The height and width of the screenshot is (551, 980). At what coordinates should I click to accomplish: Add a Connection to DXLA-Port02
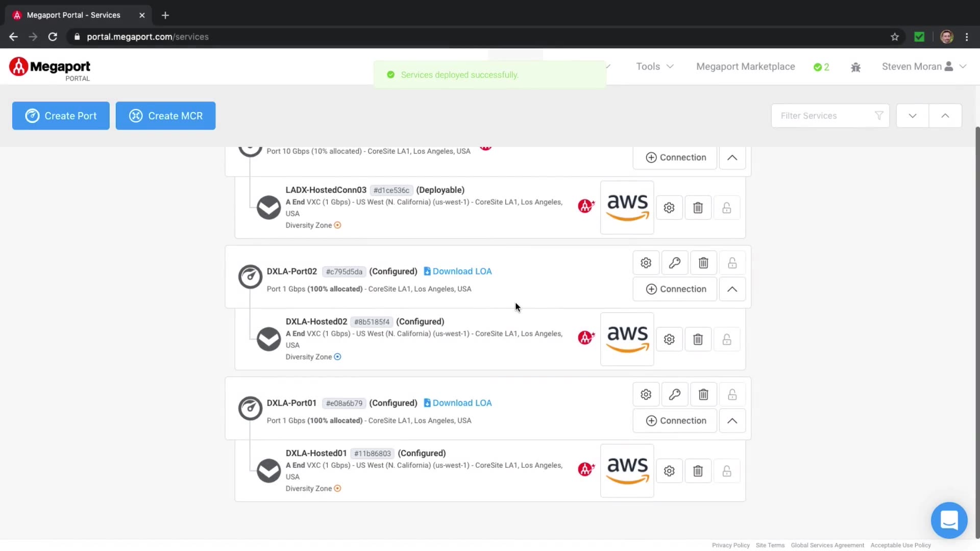(675, 289)
